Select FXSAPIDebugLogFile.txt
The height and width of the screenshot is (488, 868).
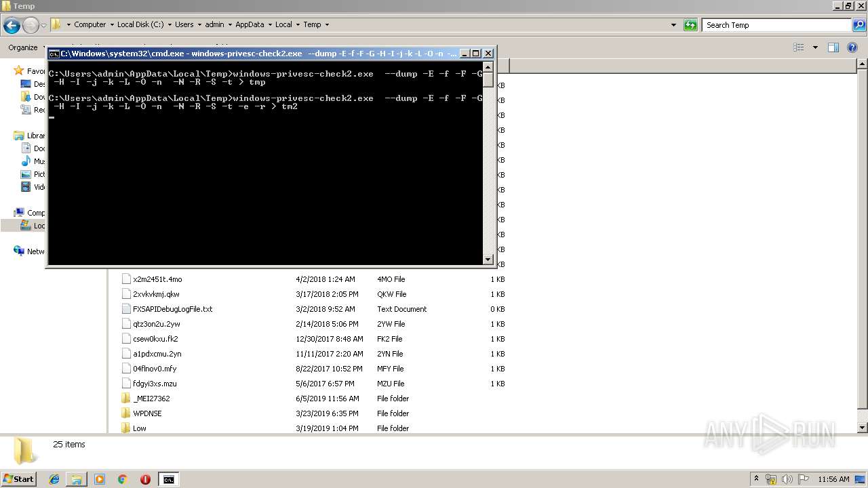point(172,309)
